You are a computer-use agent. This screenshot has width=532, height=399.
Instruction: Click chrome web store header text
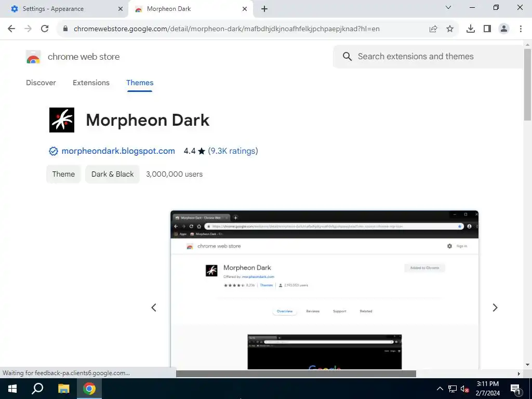[84, 57]
